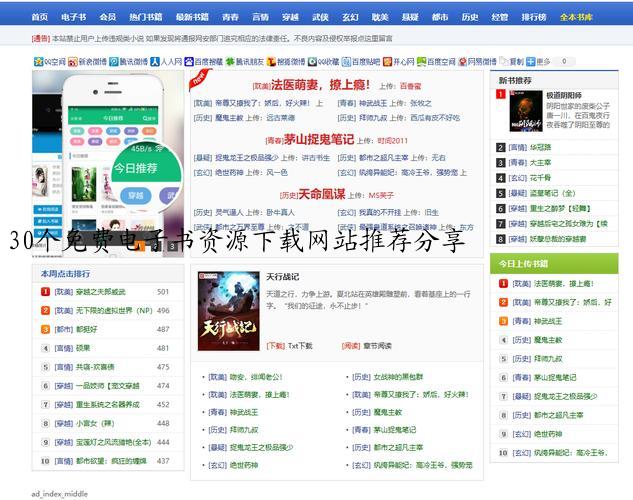Screen dimensions: 633x500
Task: Open 首页 in the navigation bar
Action: tap(40, 17)
